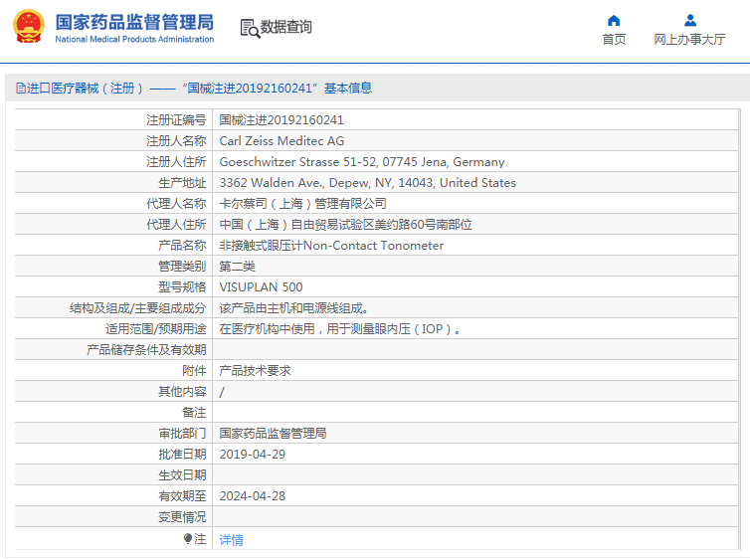
Task: Click the national emblem logo
Action: tap(29, 26)
